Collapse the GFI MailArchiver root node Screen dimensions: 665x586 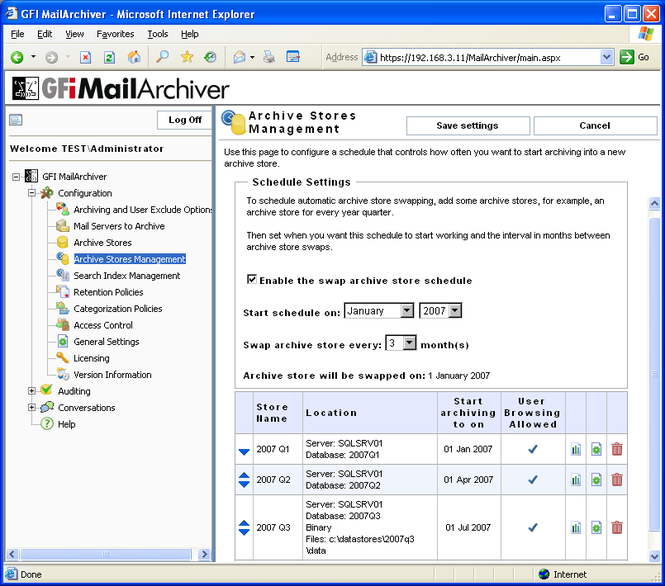[x=16, y=177]
